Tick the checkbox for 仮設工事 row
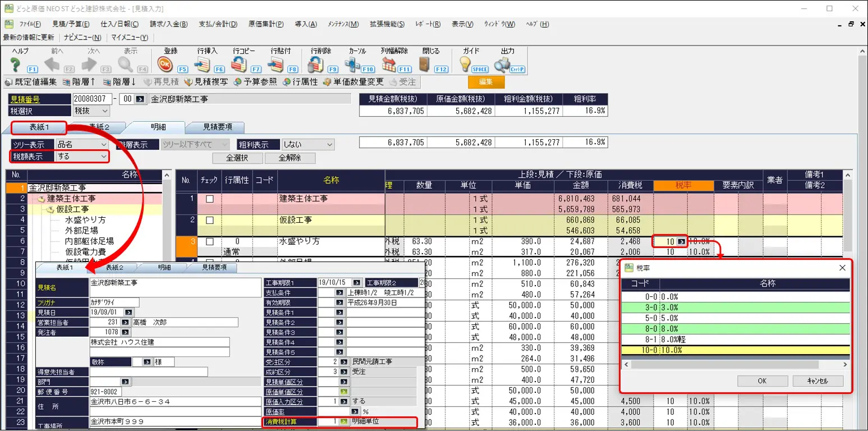 (209, 221)
